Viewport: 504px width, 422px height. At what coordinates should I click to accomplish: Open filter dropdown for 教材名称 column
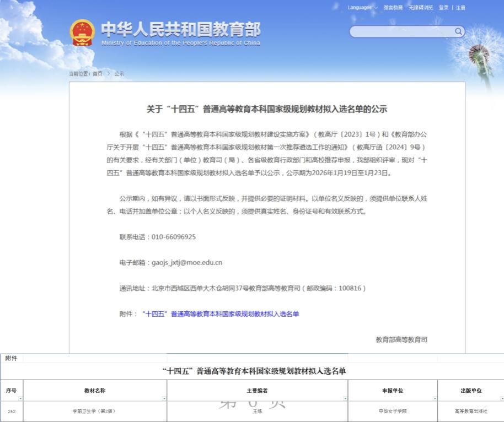pyautogui.click(x=164, y=398)
